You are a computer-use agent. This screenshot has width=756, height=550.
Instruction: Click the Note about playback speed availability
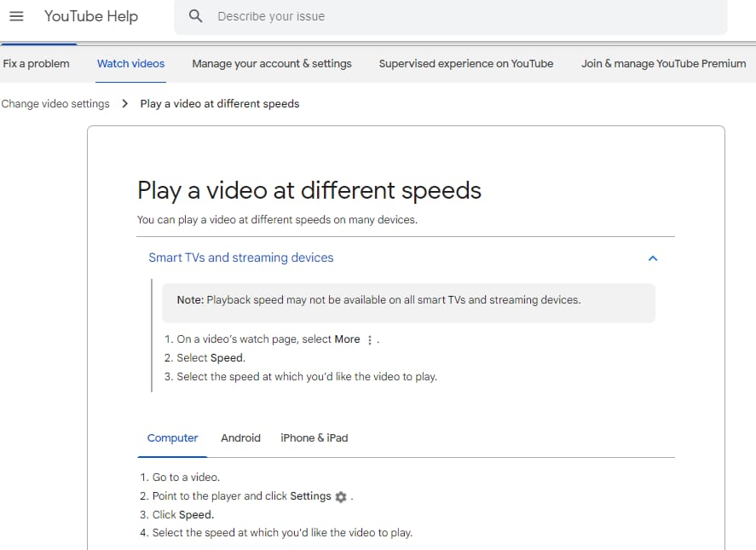[408, 303]
